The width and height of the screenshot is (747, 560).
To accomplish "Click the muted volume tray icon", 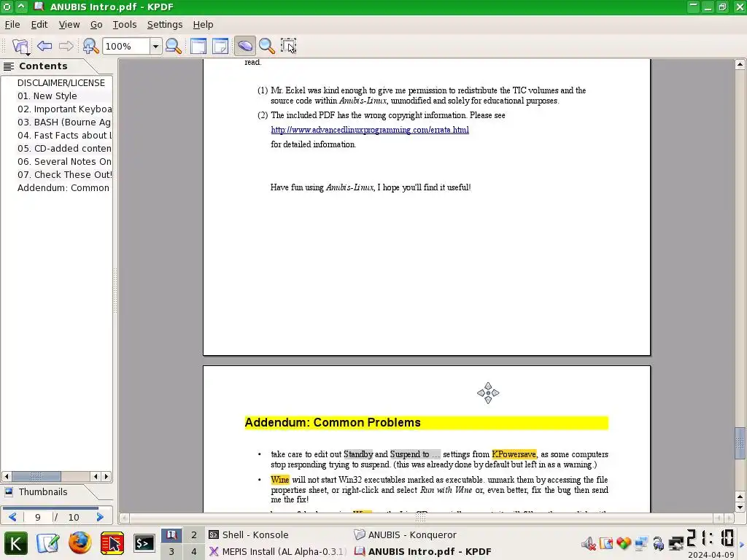I will [589, 543].
